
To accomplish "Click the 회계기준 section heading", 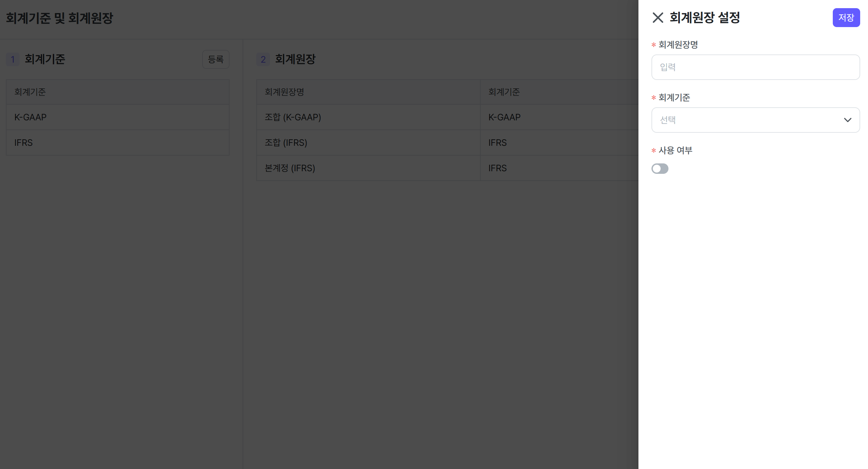I will [x=45, y=59].
